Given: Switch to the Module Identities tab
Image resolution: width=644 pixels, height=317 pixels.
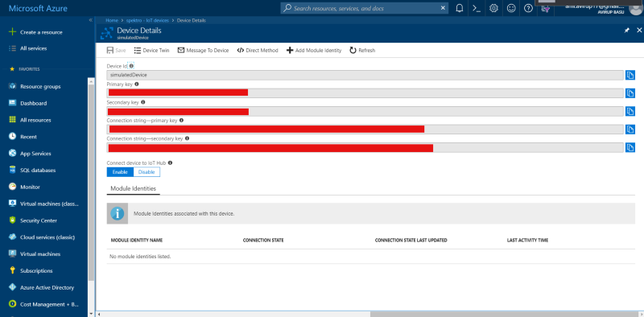Looking at the screenshot, I should pyautogui.click(x=133, y=188).
